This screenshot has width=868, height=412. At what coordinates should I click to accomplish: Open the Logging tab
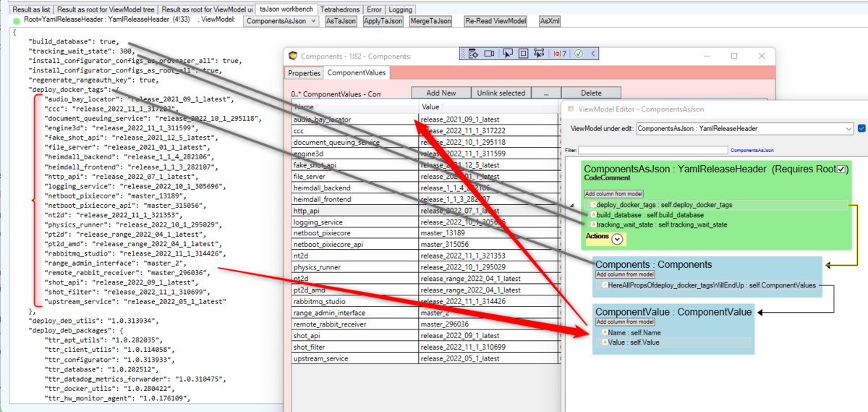click(400, 9)
